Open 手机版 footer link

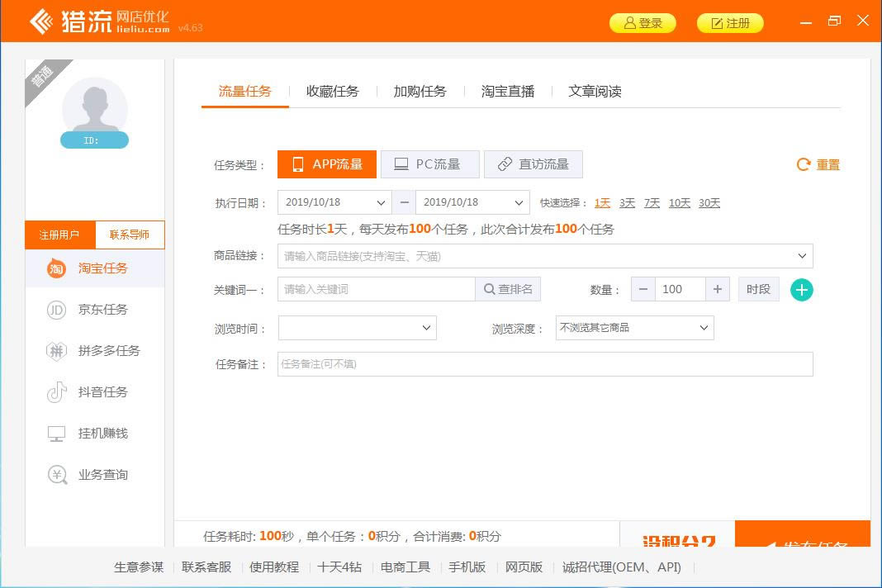[x=467, y=567]
